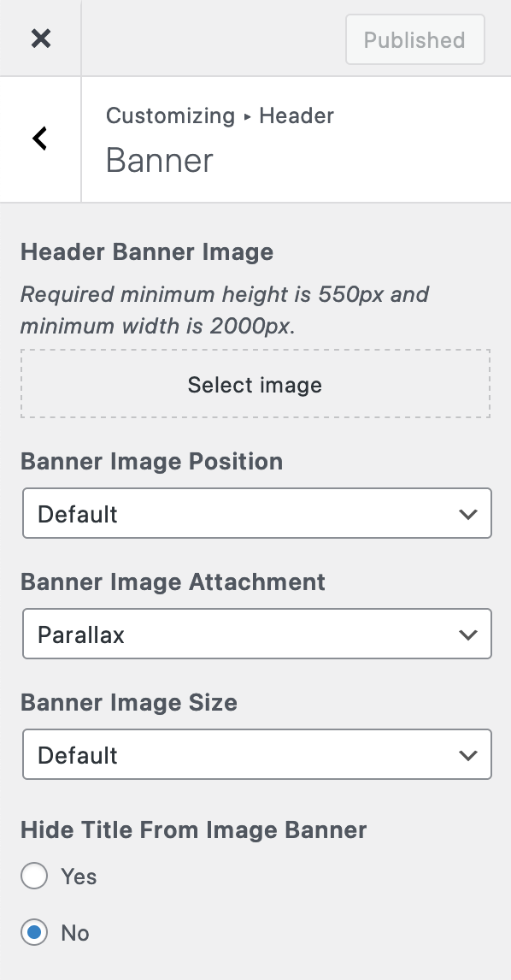
Task: Open the Banner Image Position dropdown
Action: (256, 513)
